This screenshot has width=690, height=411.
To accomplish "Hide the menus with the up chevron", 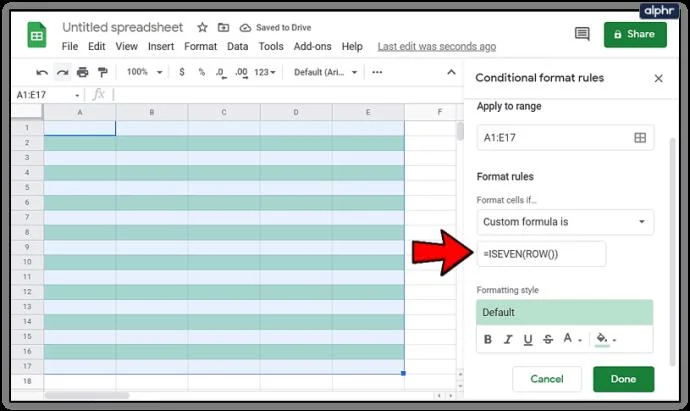I will tap(451, 72).
